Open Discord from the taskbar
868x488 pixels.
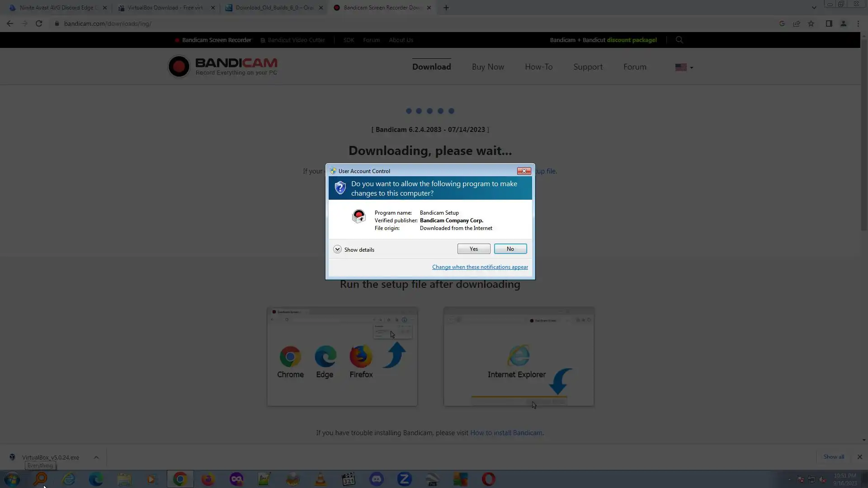[x=376, y=479]
